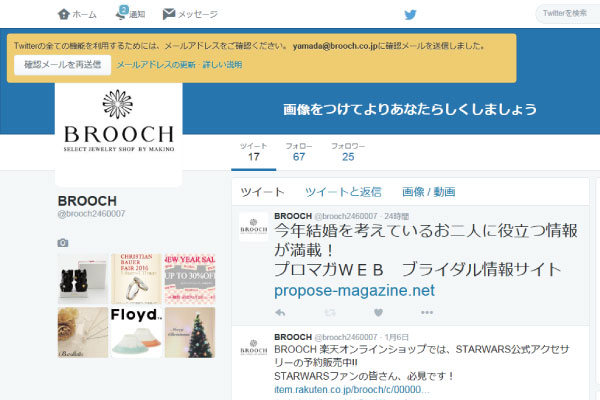The width and height of the screenshot is (600, 400).
Task: Reply to the first tweet
Action: click(280, 313)
